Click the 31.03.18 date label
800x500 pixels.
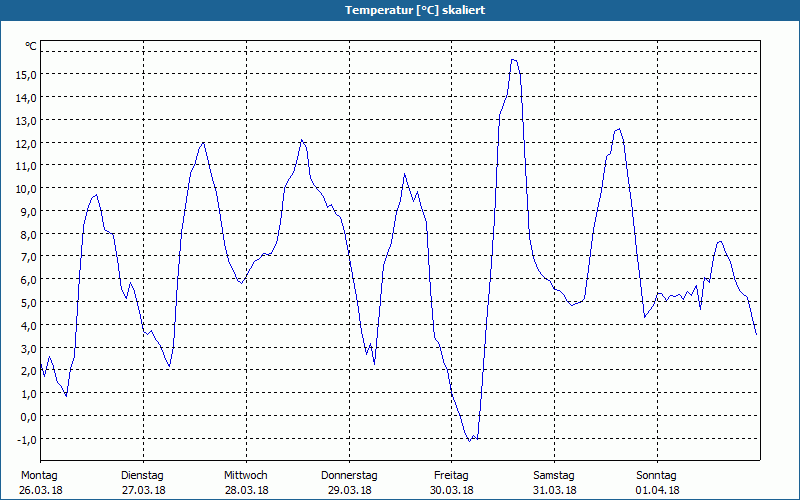click(x=555, y=490)
